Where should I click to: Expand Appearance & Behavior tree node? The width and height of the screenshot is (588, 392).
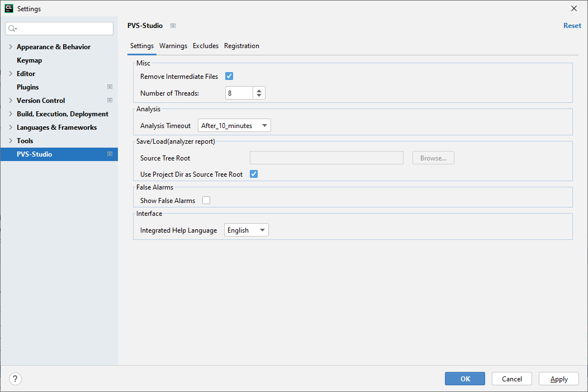click(11, 46)
